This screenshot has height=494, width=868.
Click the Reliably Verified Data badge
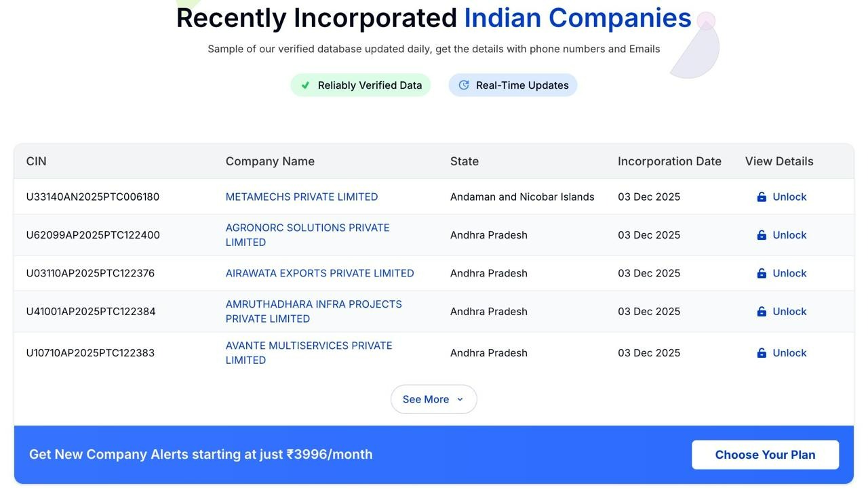click(370, 85)
